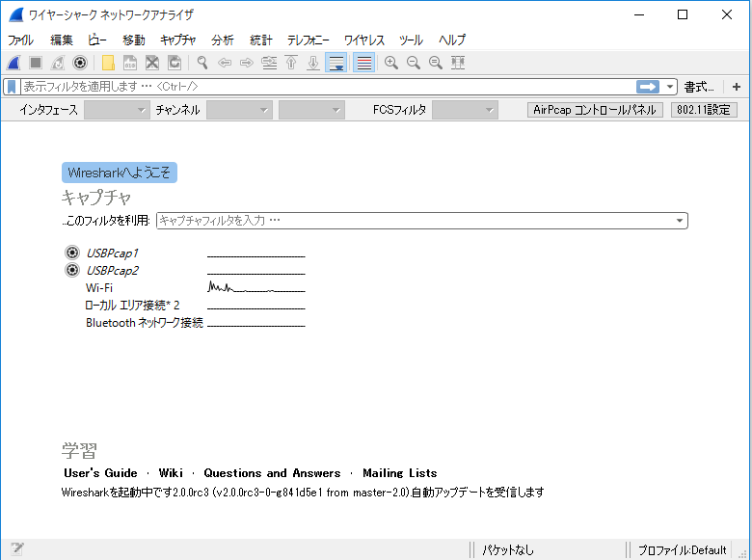Click the 書式… expression button

pyautogui.click(x=699, y=87)
